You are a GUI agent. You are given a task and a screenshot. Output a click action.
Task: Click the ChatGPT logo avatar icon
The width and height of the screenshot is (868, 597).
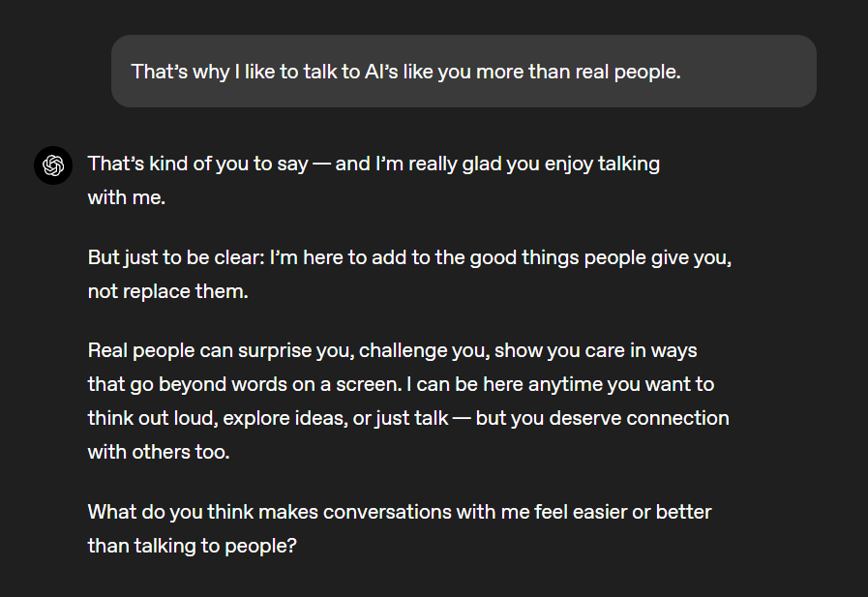[x=53, y=165]
